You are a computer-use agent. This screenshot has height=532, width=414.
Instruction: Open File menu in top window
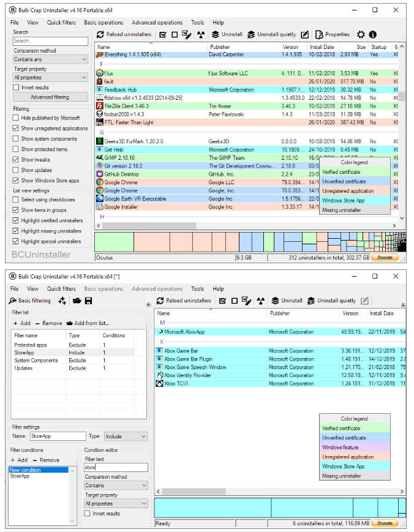[x=14, y=23]
